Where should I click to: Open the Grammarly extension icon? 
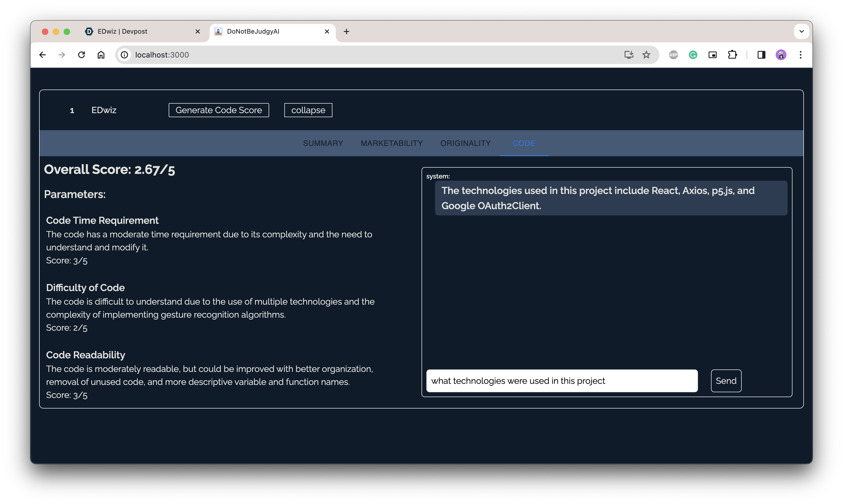click(693, 55)
